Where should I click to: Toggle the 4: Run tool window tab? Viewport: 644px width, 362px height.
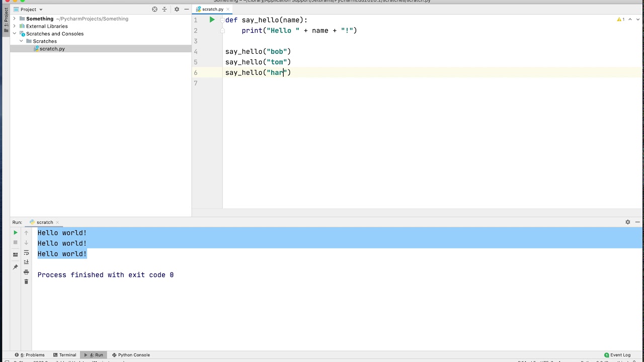(93, 354)
